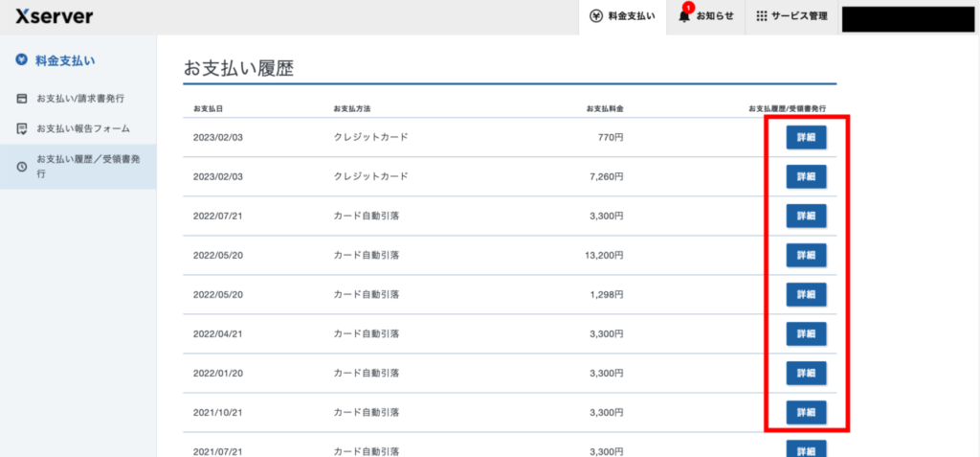The image size is (980, 457).
Task: Click date 2022/07/21
Action: pyautogui.click(x=217, y=216)
